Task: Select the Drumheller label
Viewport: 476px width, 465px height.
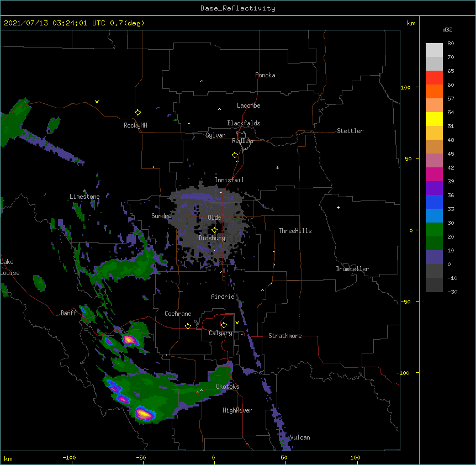Action: (352, 269)
